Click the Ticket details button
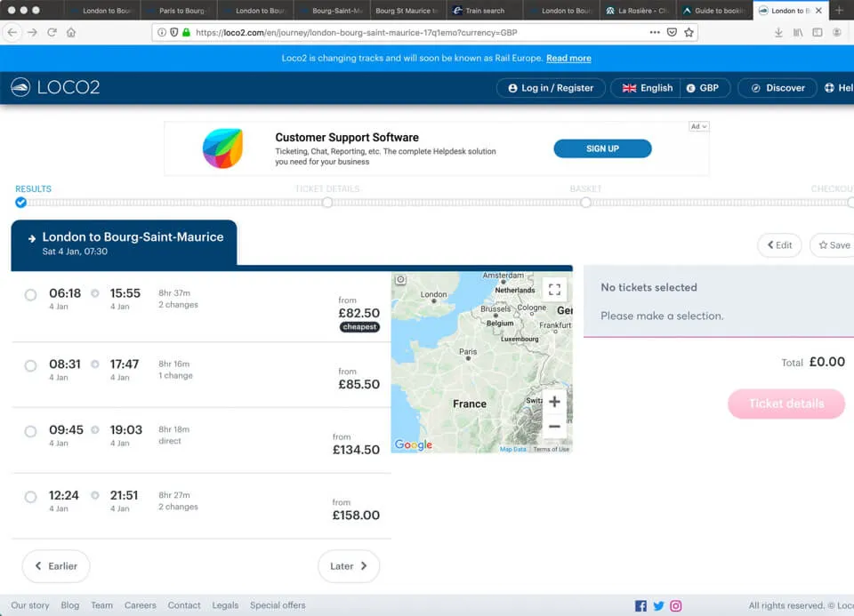Viewport: 854px width, 616px height. (786, 404)
